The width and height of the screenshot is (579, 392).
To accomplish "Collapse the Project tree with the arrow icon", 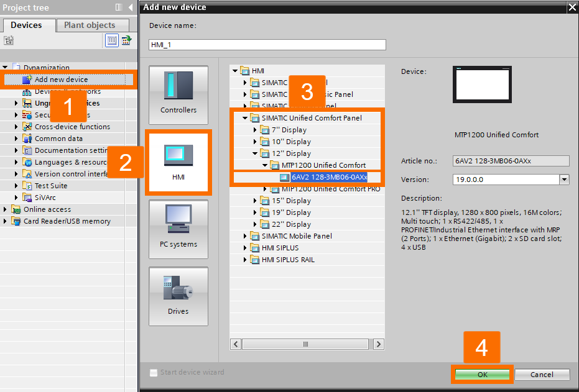I will [x=131, y=7].
